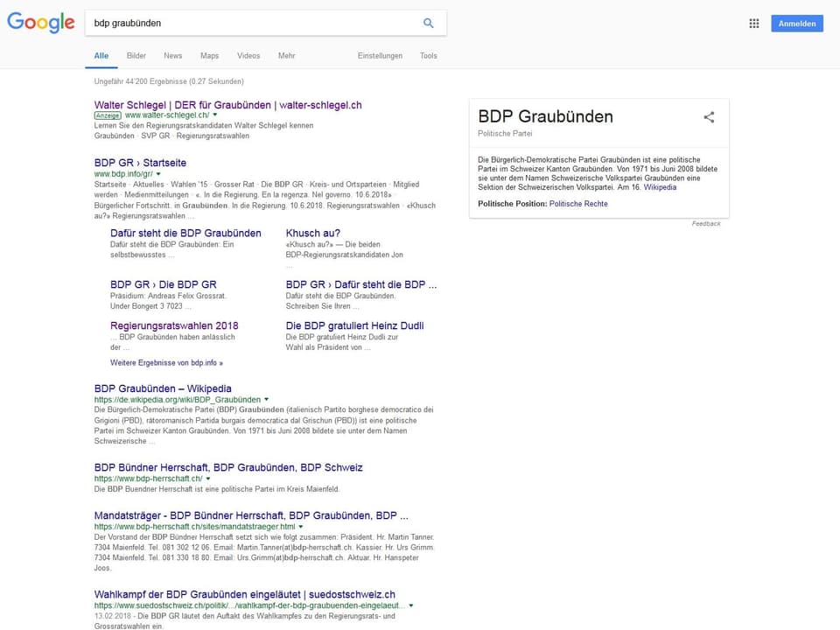Expand dropdown arrow next to mandatstraeger.html URL
The width and height of the screenshot is (840, 630).
tap(301, 527)
